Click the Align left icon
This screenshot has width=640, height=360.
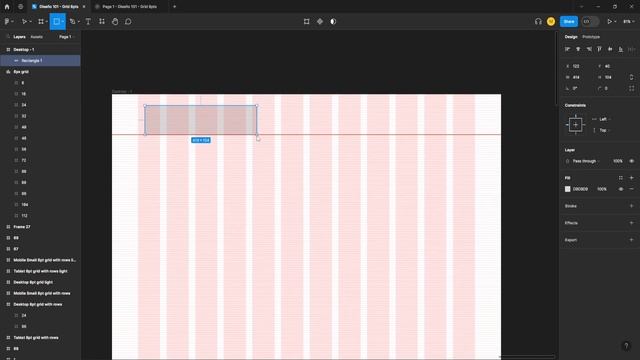(x=567, y=49)
